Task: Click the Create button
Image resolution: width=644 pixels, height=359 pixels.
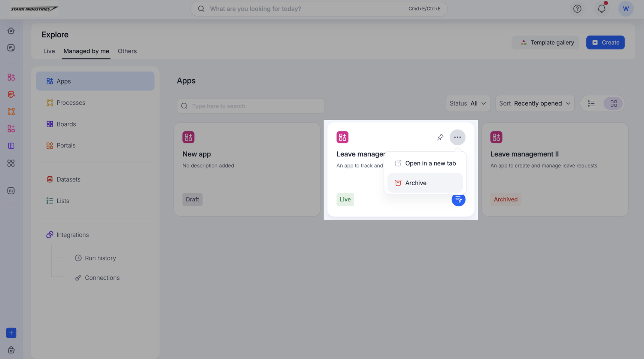Action: [x=605, y=43]
